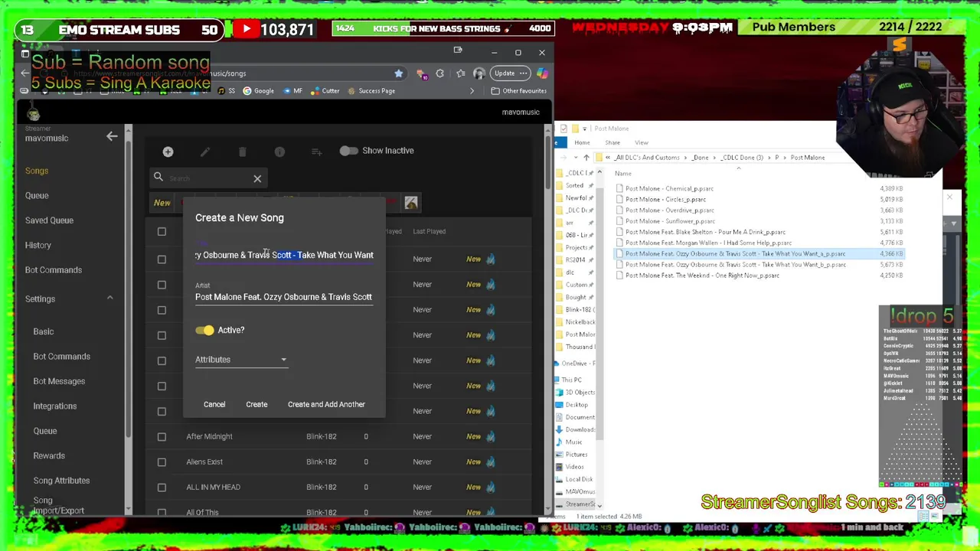Open History in sidebar
The height and width of the screenshot is (551, 980).
pos(38,245)
